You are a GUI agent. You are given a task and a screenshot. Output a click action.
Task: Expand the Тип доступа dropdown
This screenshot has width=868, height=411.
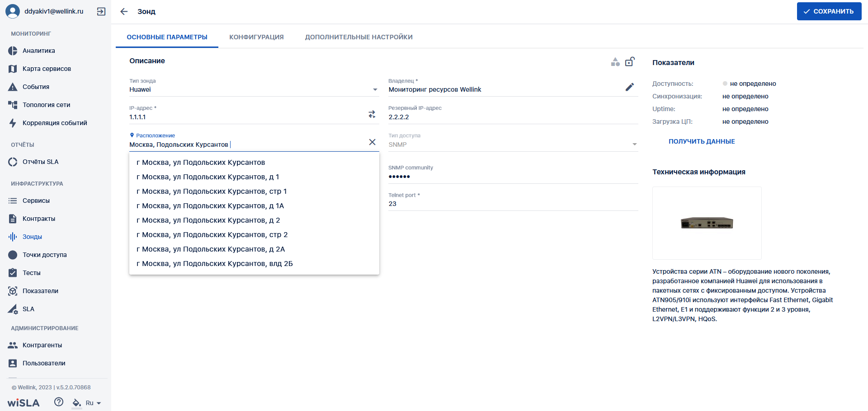(635, 145)
